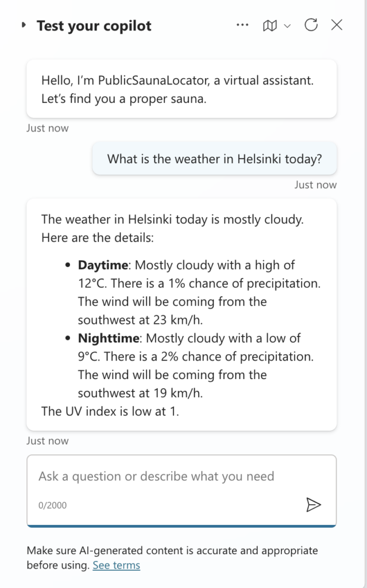Send the message with the paper plane icon
The width and height of the screenshot is (367, 588).
[x=313, y=504]
